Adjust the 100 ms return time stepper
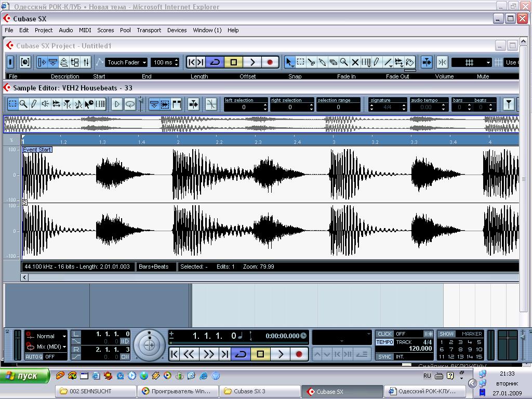The width and height of the screenshot is (532, 399). click(177, 62)
